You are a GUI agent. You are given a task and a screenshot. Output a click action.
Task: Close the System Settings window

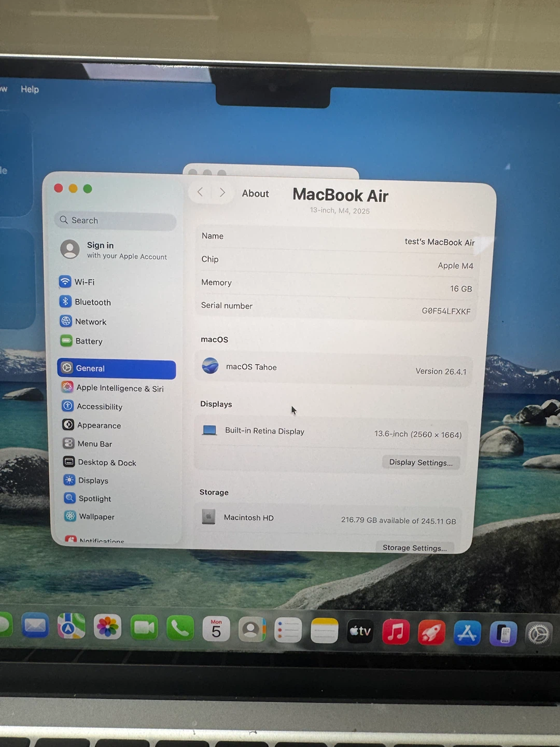pyautogui.click(x=59, y=188)
